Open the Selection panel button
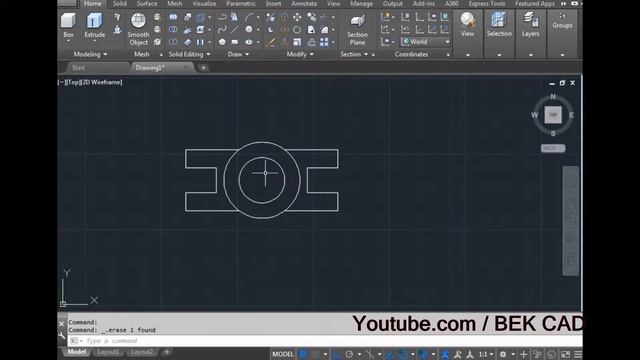 click(x=499, y=25)
